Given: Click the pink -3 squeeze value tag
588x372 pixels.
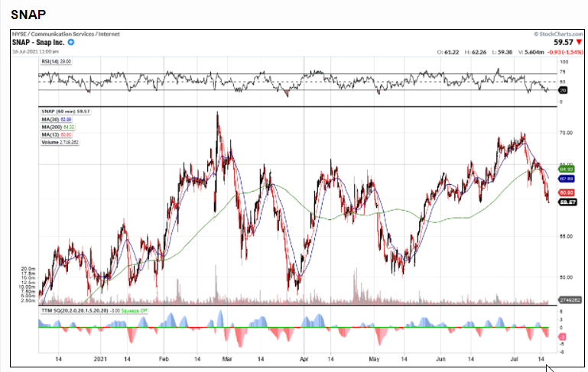Looking at the screenshot, I should (x=562, y=337).
